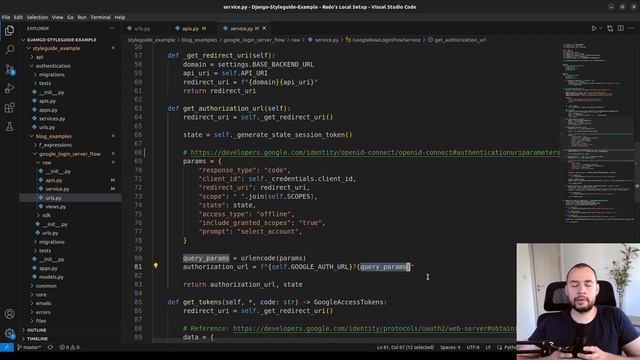Open the Accounts menu icon
Image resolution: width=640 pixels, height=360 pixels.
(x=9, y=314)
